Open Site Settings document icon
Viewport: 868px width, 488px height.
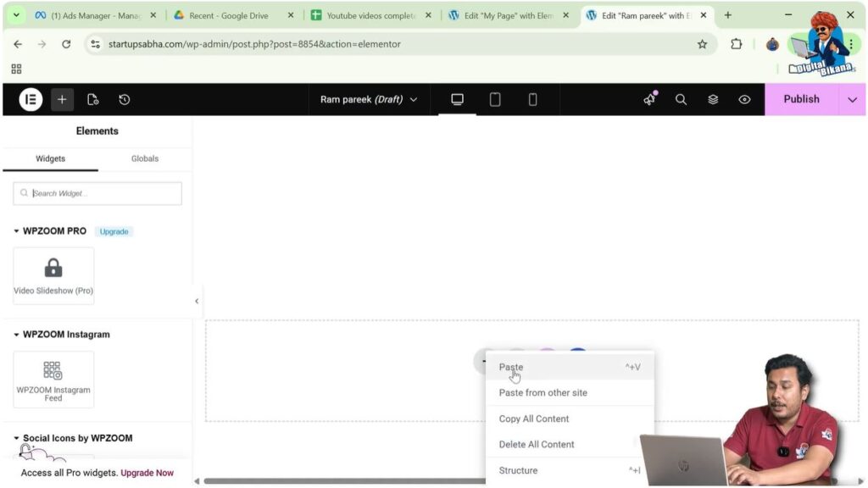(93, 99)
